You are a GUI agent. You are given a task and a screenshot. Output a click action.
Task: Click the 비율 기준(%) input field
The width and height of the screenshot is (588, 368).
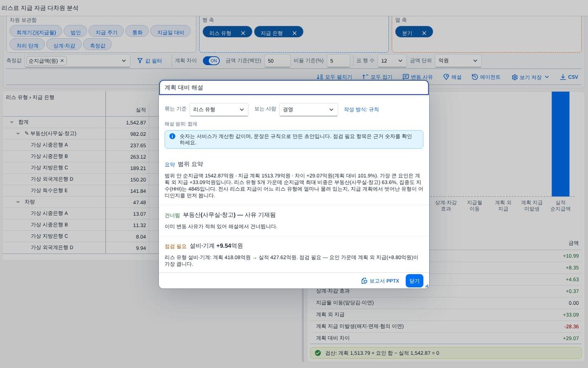pos(338,61)
